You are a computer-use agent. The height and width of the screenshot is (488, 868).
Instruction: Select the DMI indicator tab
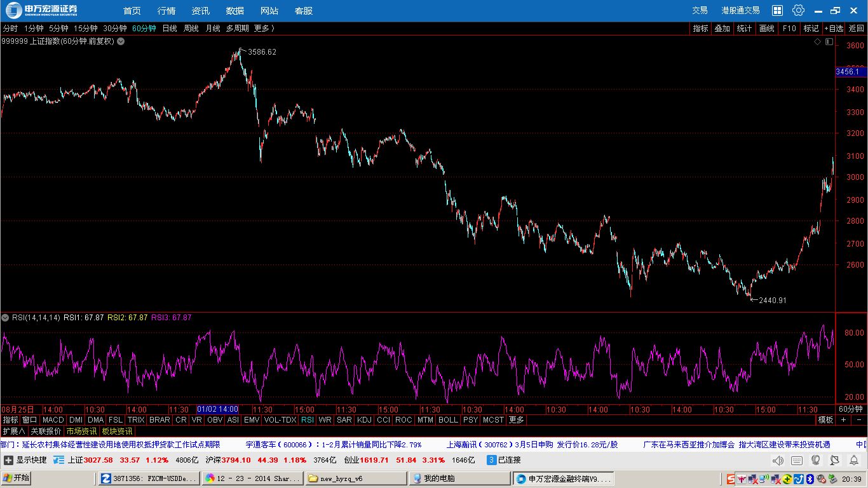click(x=76, y=420)
